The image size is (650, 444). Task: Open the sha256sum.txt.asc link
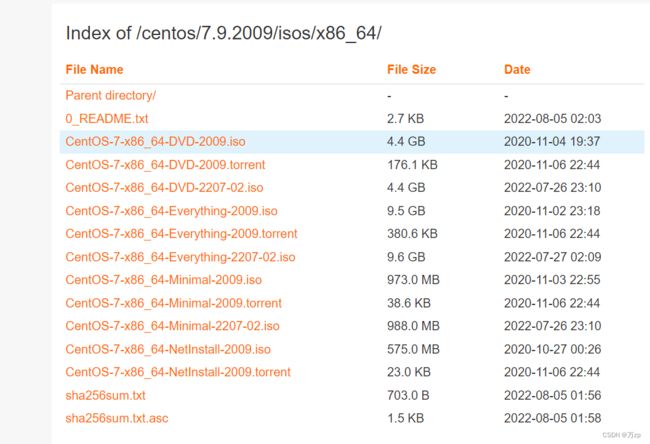(x=116, y=418)
